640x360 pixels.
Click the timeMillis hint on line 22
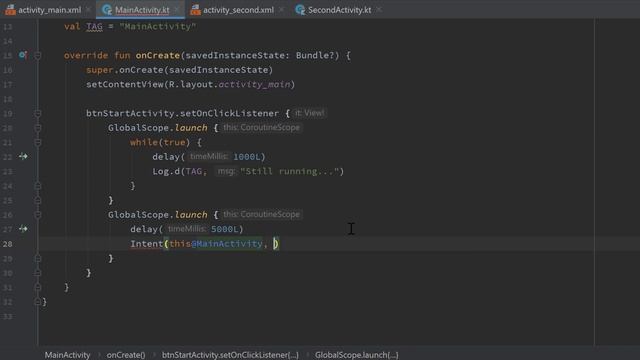pos(209,156)
